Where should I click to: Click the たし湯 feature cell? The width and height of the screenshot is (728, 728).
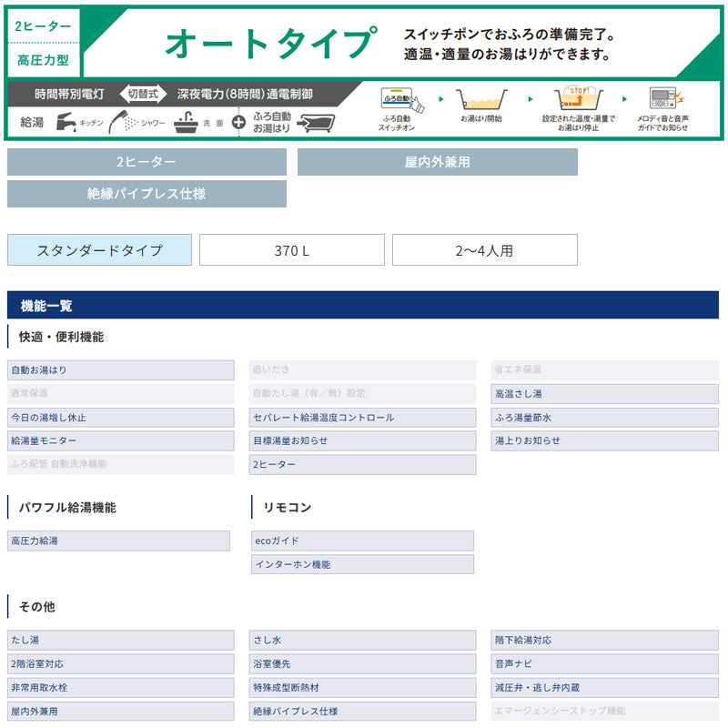tap(121, 641)
